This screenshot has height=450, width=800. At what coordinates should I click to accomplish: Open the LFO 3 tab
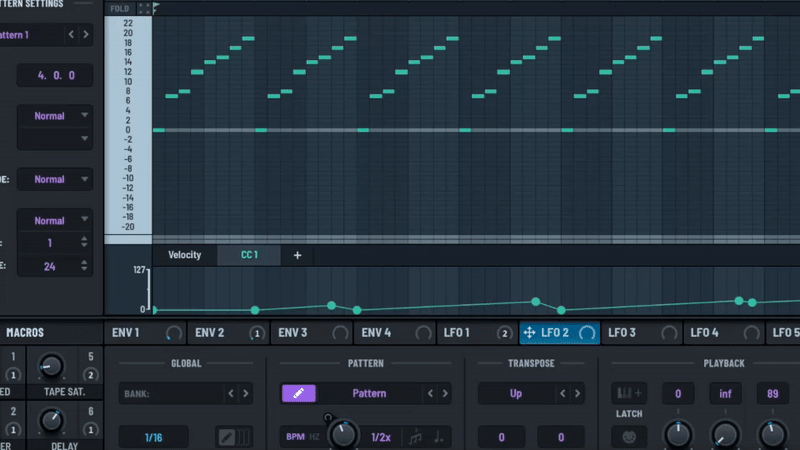coord(622,333)
